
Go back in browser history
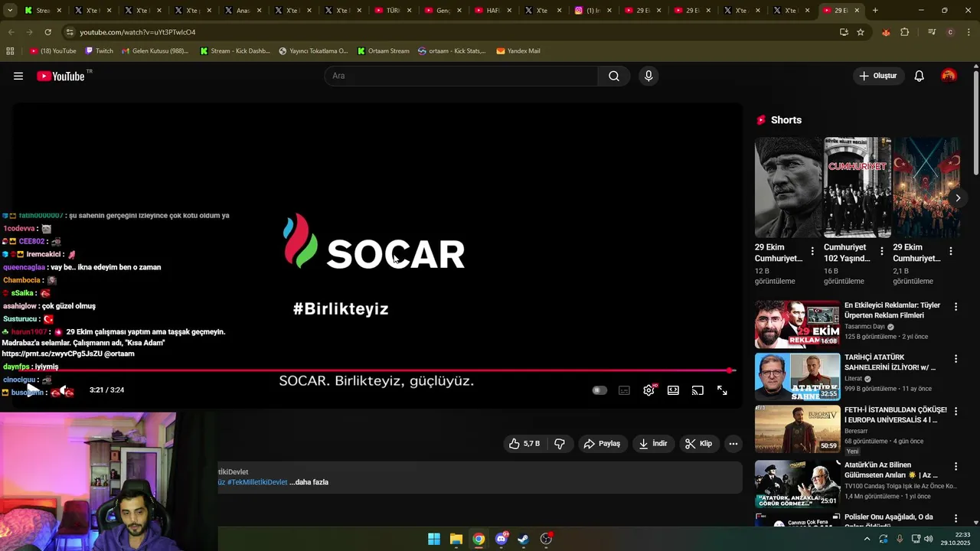pos(11,32)
